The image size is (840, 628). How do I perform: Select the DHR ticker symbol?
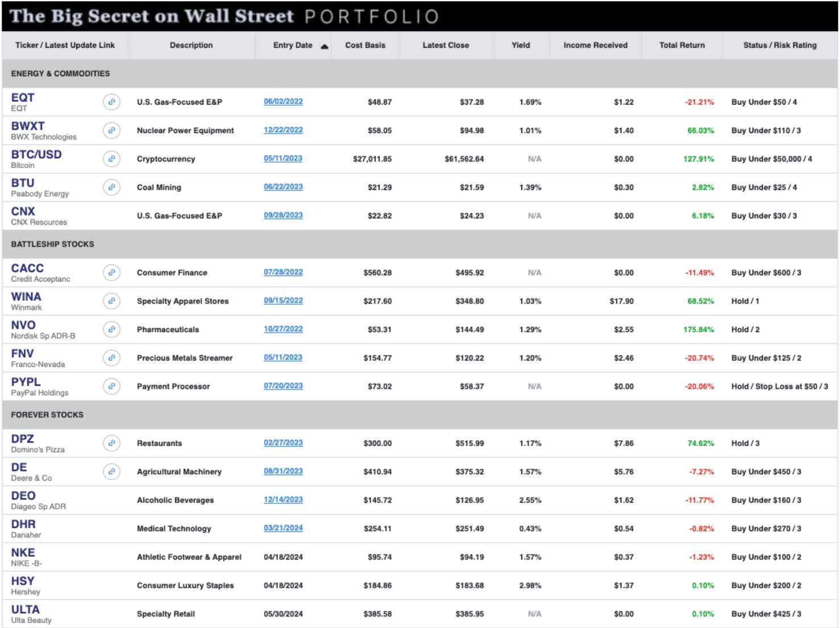[23, 524]
